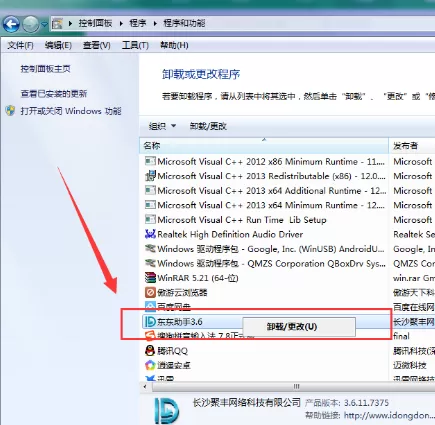435x425 pixels.
Task: Click publisher win.rar Gm cell
Action: 414,278
